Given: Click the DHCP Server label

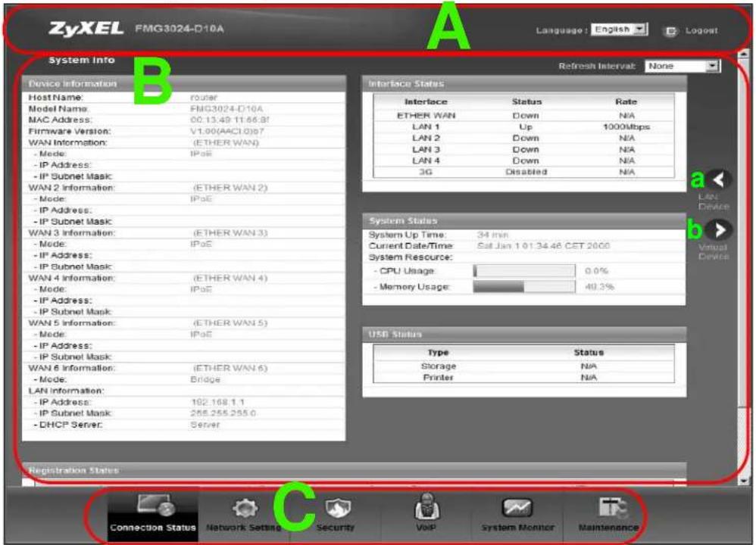Looking at the screenshot, I should (68, 425).
